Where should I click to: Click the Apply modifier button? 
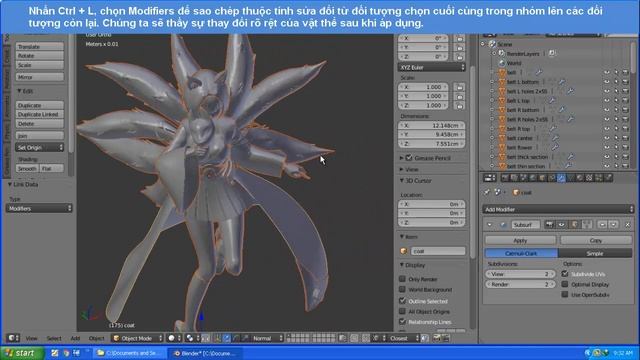(520, 240)
